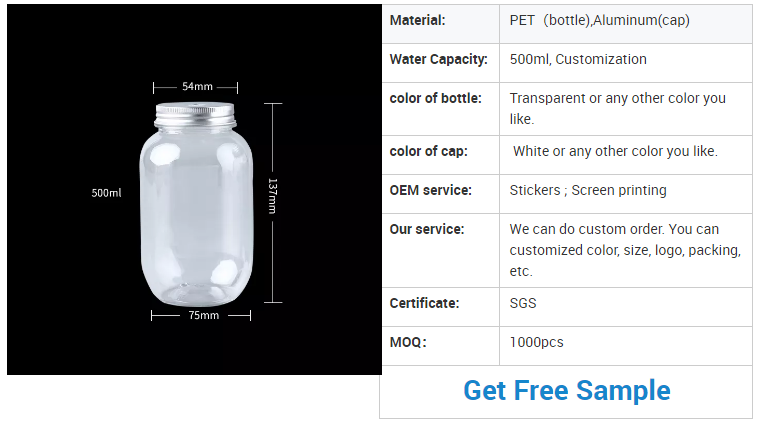Click the Transparent color description text
The image size is (762, 441).
tap(617, 108)
